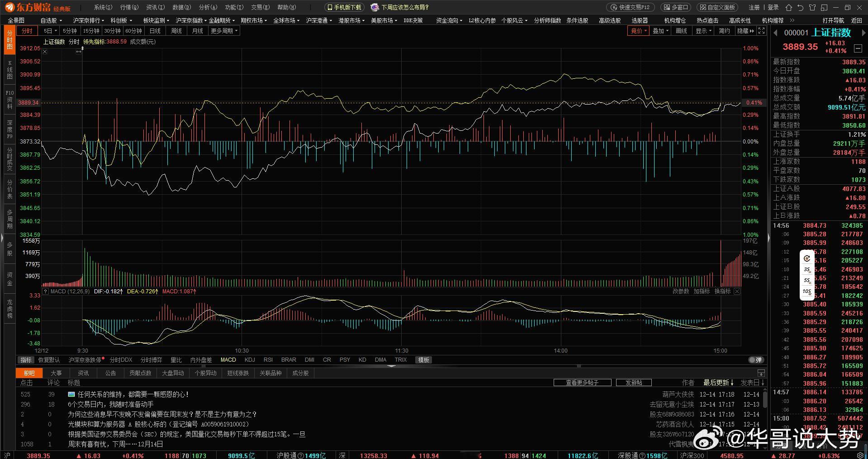This screenshot has width=868, height=459.
Task: Toggle the 弹 switch
Action: coord(756,360)
